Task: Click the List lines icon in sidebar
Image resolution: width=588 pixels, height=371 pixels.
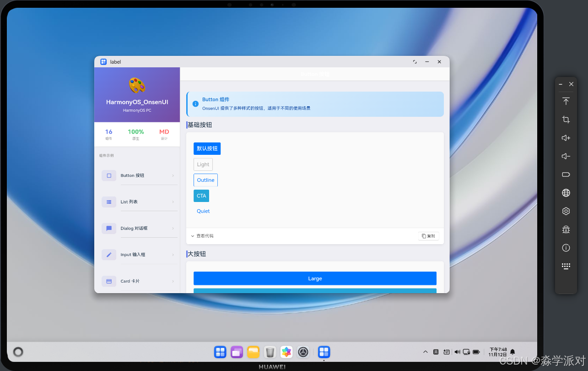Action: pos(109,202)
